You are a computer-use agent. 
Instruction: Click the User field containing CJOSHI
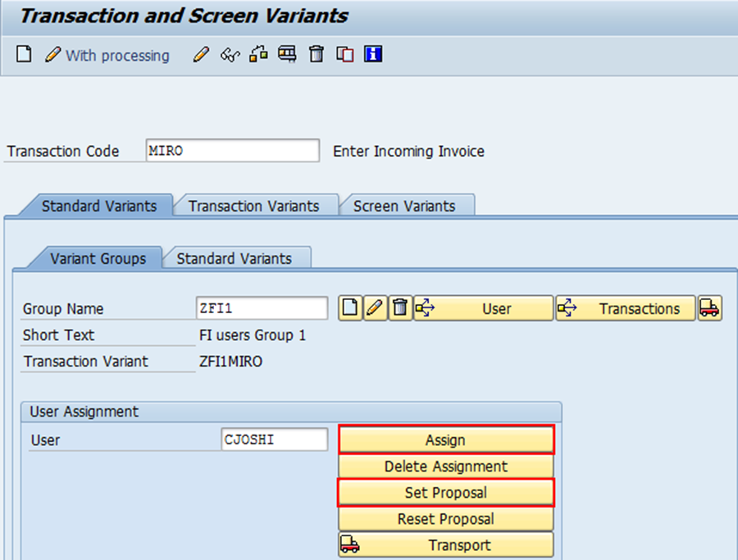274,439
